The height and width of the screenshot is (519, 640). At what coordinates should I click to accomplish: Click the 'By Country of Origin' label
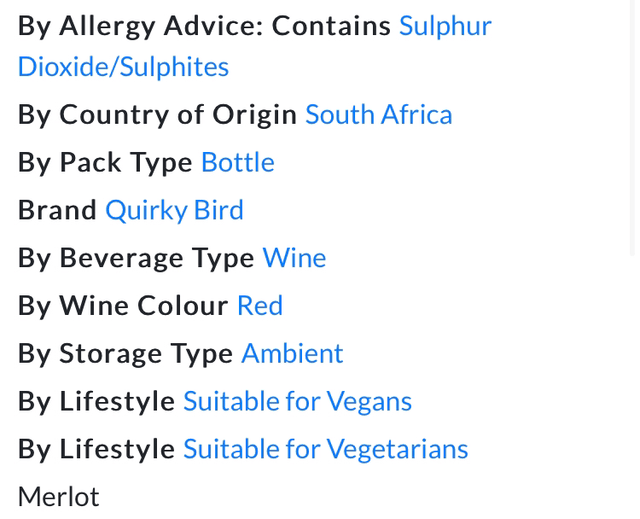[157, 115]
